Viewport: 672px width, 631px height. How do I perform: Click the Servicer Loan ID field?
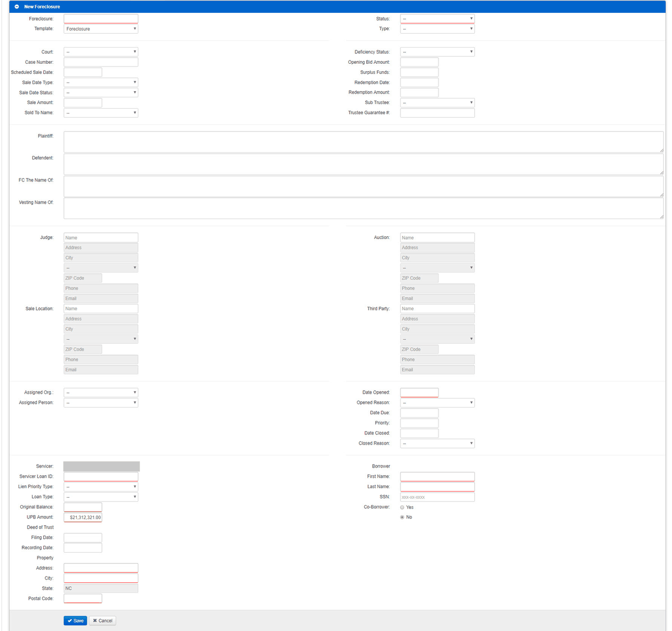(101, 476)
